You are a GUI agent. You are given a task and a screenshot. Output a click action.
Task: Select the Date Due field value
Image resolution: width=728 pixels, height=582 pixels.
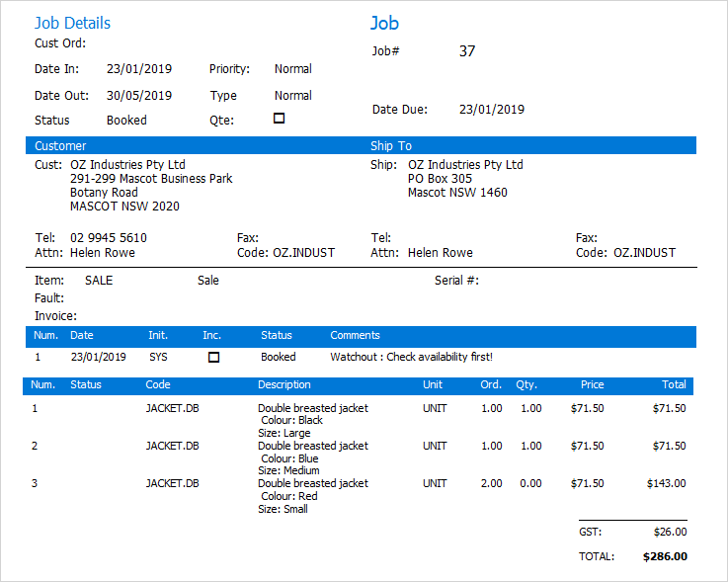coord(492,110)
